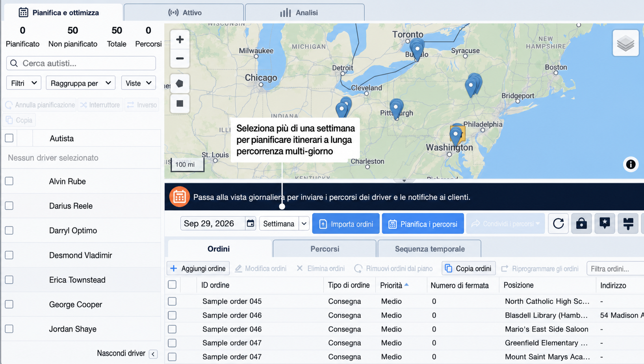Tick the checkbox for Sample order 045
The image size is (644, 364).
click(x=172, y=301)
